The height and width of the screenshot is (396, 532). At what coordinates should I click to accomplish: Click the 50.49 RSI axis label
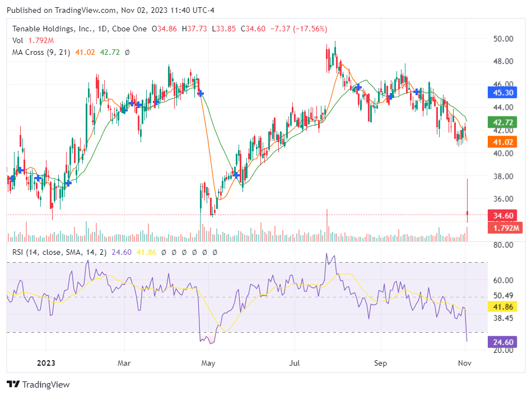click(x=503, y=296)
